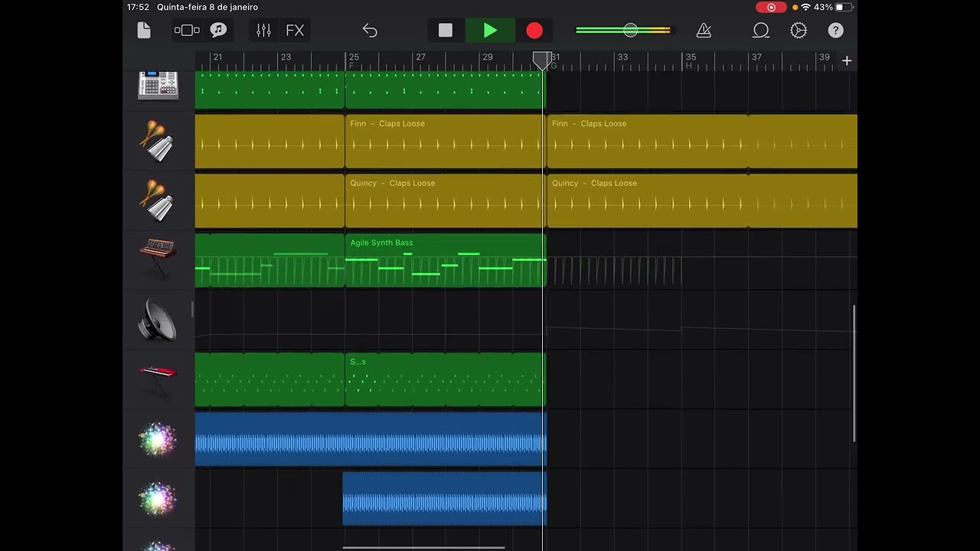Click the track header resize handle
This screenshot has width=980, height=551.
coord(192,309)
